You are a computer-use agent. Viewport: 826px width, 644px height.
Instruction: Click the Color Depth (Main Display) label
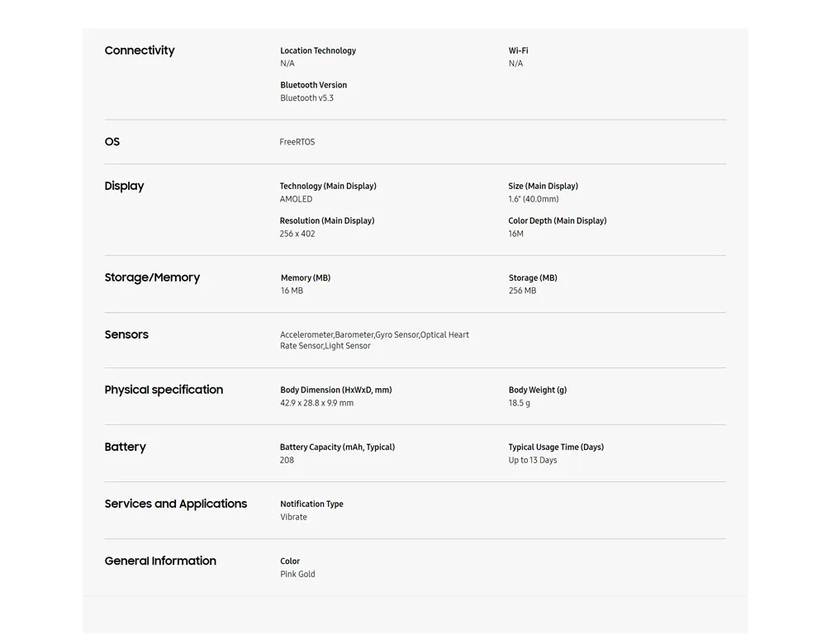tap(558, 220)
